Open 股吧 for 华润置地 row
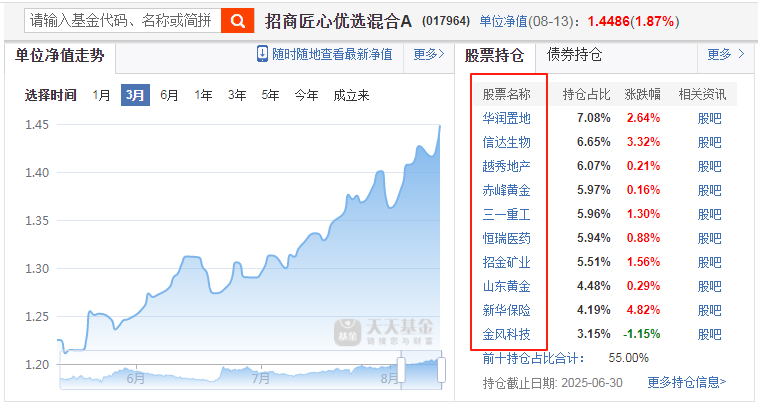The height and width of the screenshot is (406, 758). click(709, 118)
